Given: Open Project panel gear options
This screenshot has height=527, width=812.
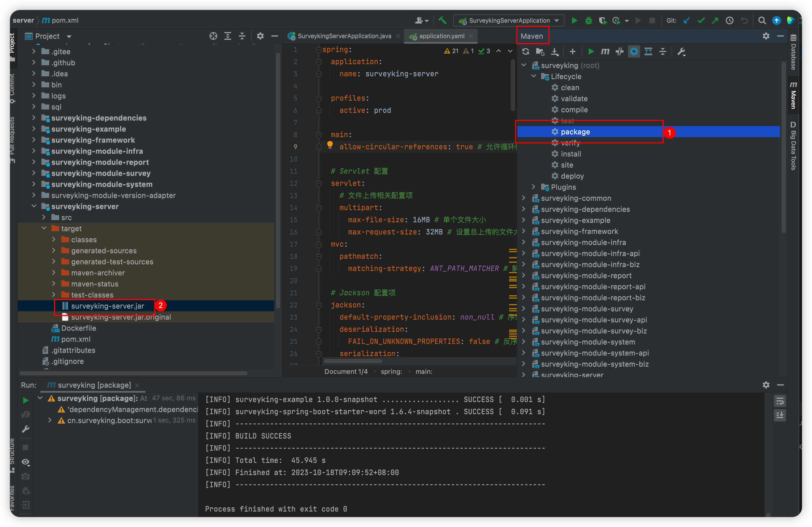Looking at the screenshot, I should [x=260, y=36].
